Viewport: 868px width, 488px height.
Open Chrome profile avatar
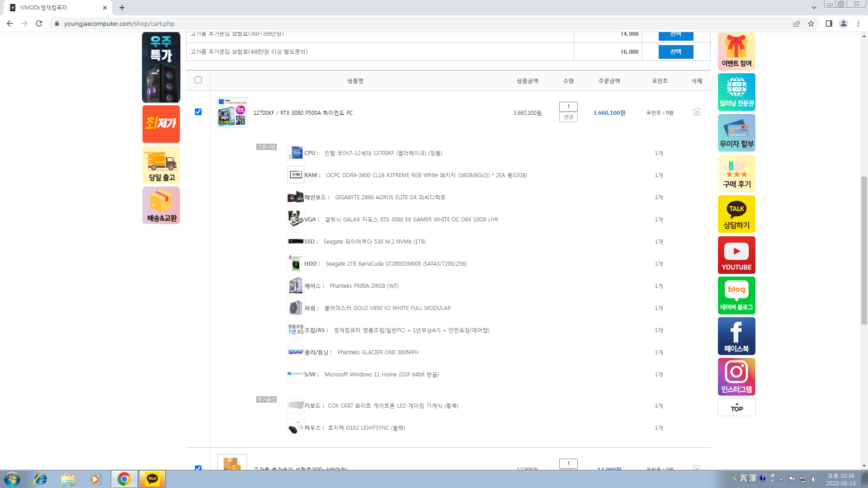click(x=844, y=23)
